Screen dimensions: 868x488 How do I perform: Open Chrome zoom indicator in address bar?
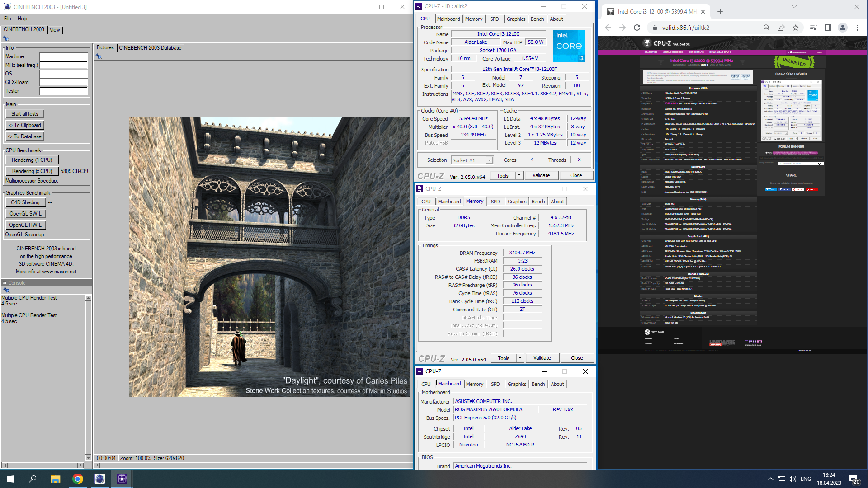pyautogui.click(x=766, y=28)
